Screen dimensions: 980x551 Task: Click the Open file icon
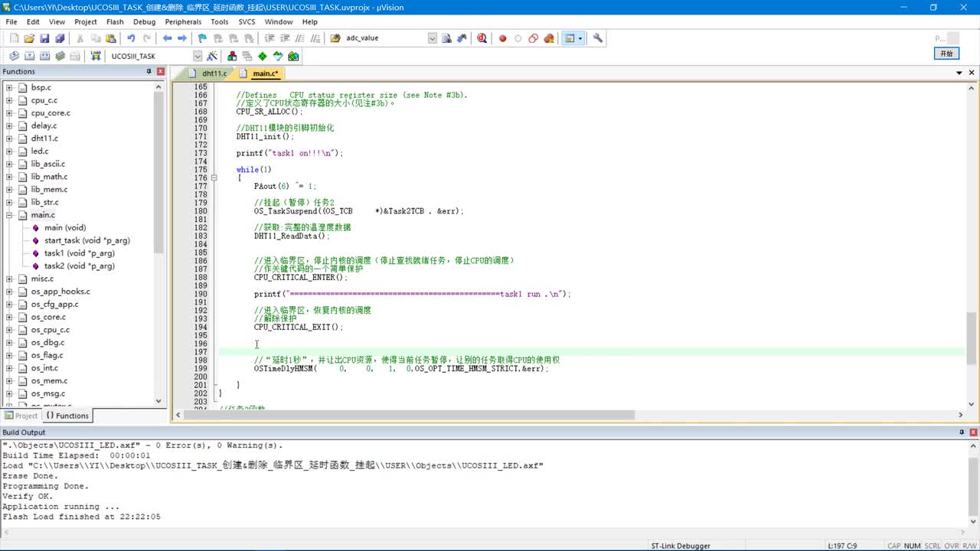tap(29, 38)
